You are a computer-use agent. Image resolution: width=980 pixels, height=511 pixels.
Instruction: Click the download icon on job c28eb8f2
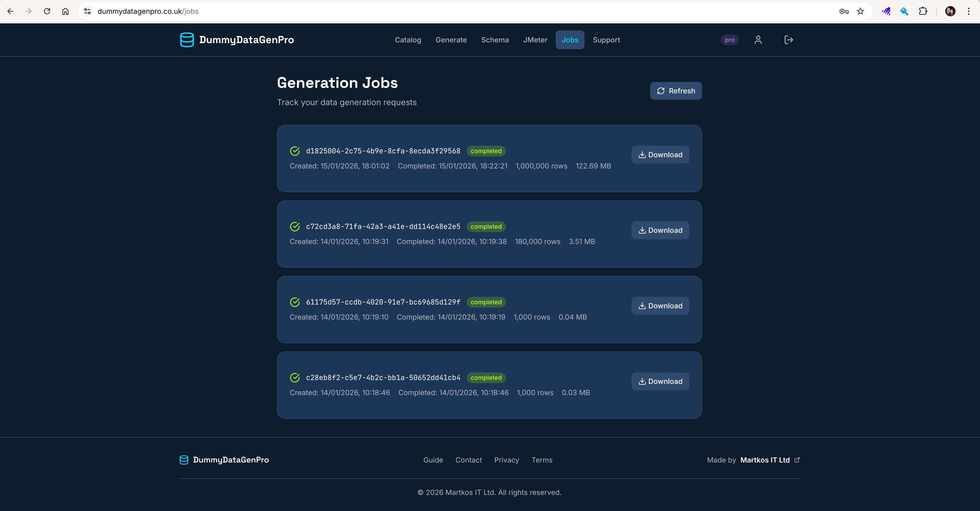coord(642,381)
